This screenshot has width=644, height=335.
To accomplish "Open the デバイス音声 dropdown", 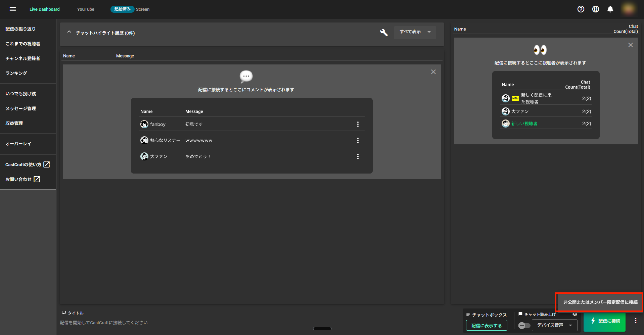I will point(554,325).
